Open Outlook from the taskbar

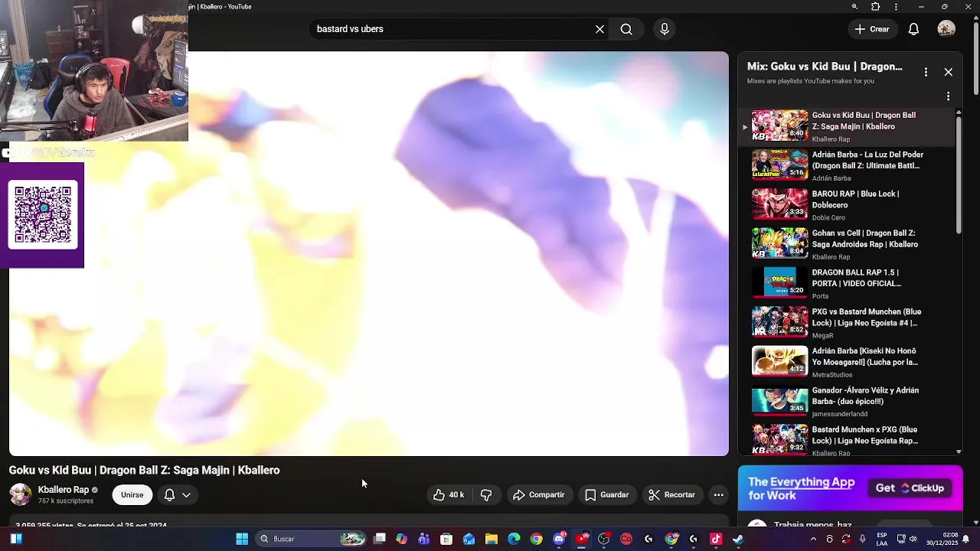(x=469, y=539)
